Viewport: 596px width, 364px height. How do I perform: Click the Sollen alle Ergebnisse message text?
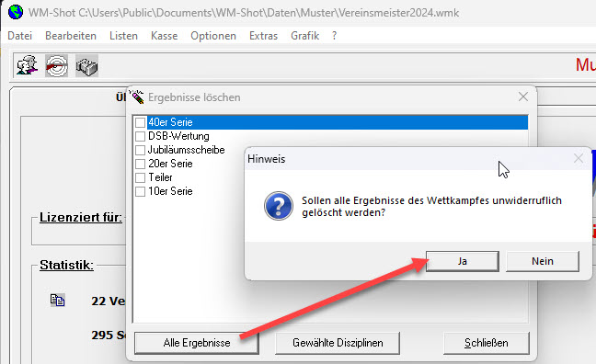(431, 206)
